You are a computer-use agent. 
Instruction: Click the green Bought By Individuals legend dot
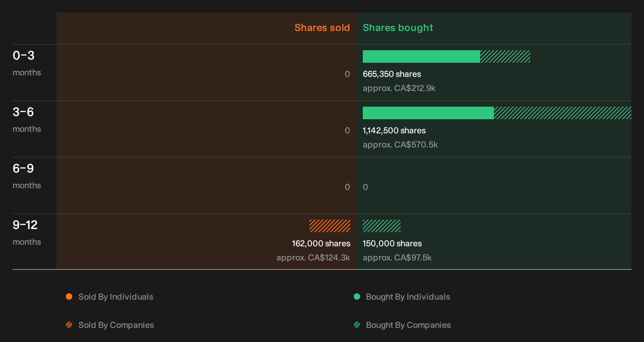pos(357,297)
